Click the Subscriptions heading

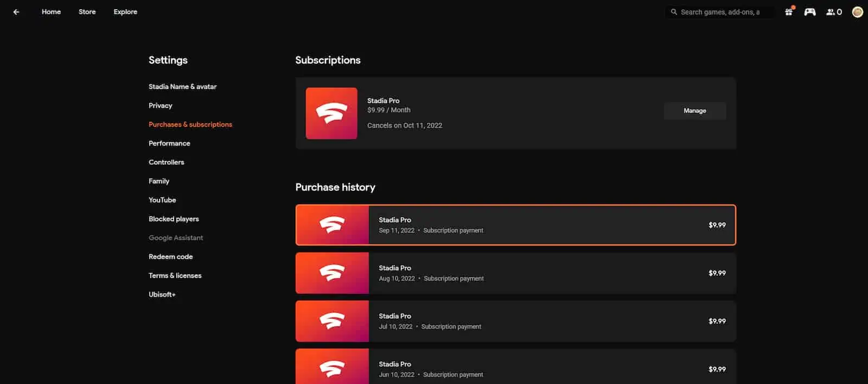click(x=328, y=60)
